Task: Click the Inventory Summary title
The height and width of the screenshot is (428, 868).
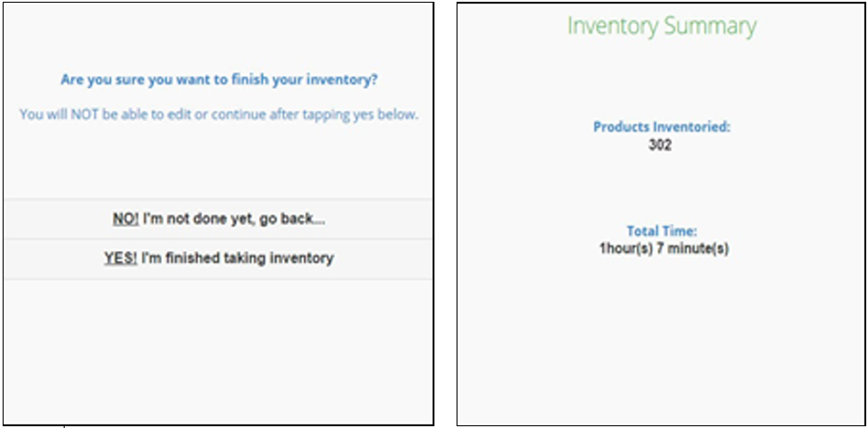Action: point(662,27)
